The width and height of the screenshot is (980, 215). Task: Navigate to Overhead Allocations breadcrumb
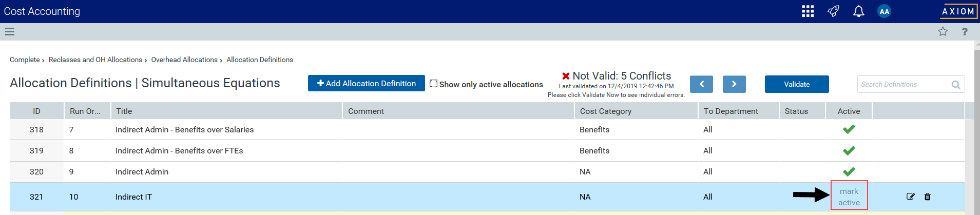[184, 60]
